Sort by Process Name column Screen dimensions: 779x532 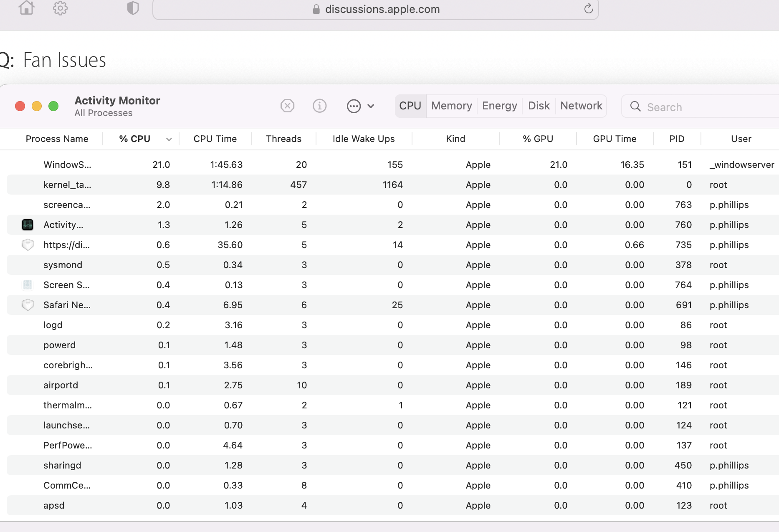(57, 139)
